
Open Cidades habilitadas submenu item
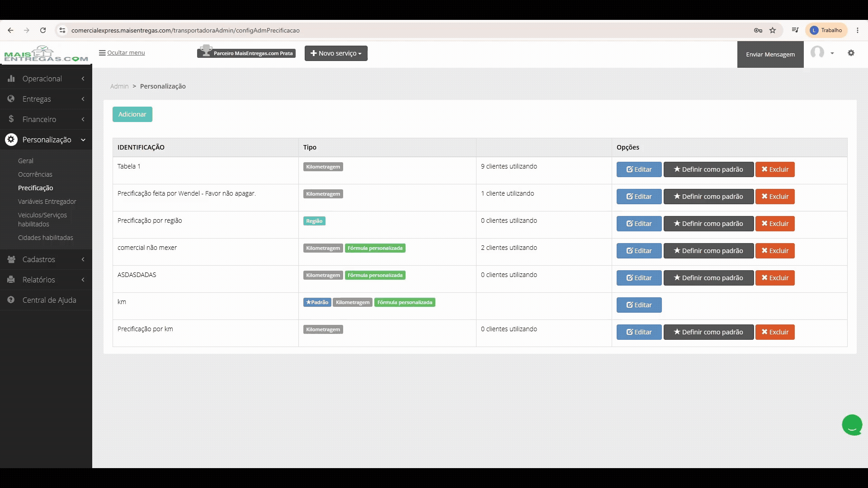point(46,238)
